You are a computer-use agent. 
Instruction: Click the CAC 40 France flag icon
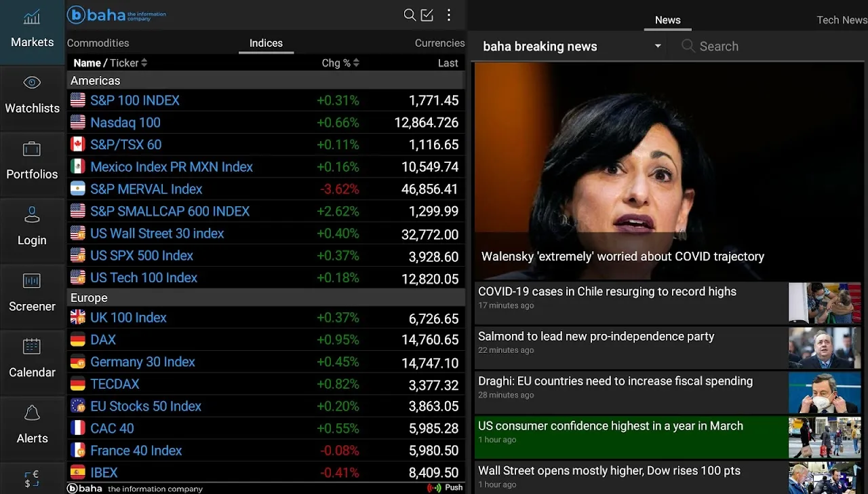point(78,428)
